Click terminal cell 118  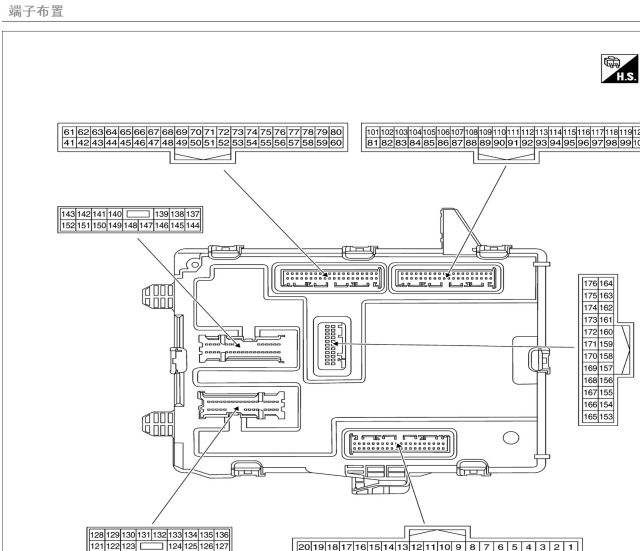coord(611,132)
